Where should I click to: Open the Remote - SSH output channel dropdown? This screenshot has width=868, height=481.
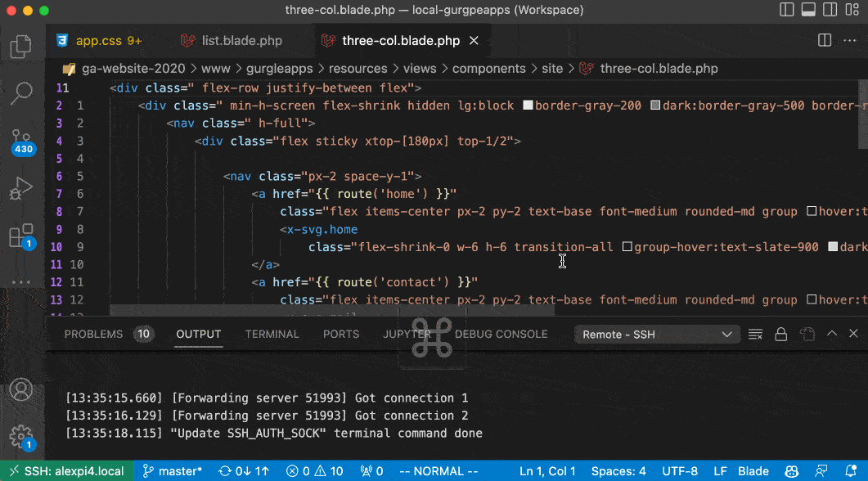click(x=656, y=334)
